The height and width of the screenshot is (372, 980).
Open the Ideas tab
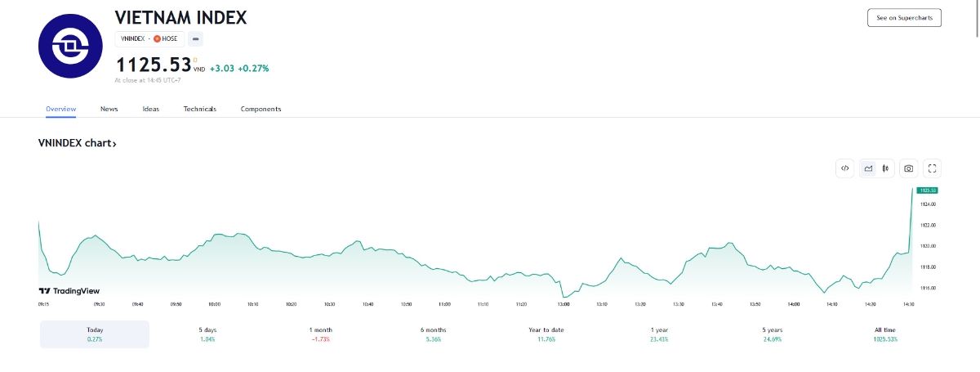pyautogui.click(x=151, y=109)
